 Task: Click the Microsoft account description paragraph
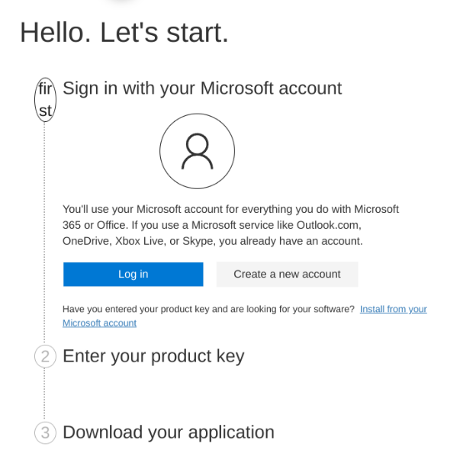[229, 225]
